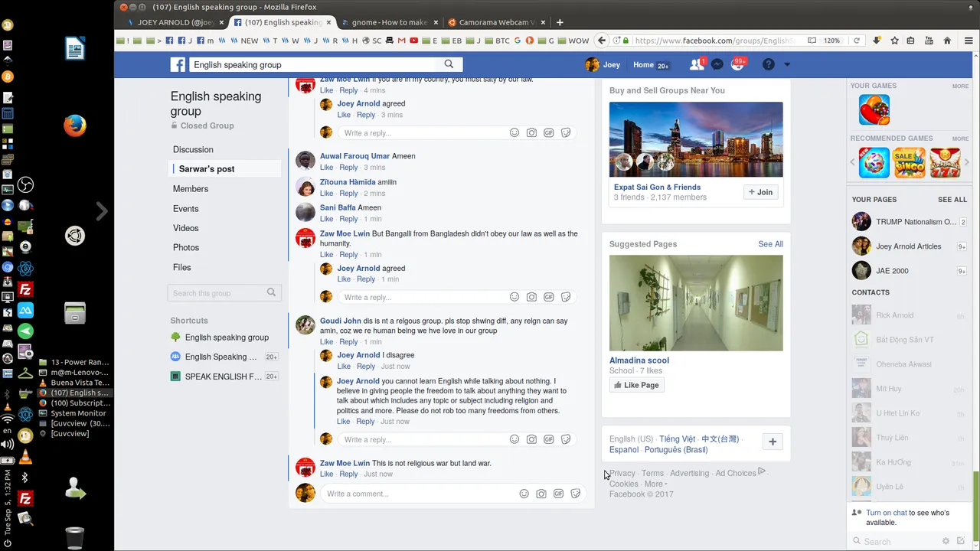Reply to Sani Baffa's comment
Viewport: 980px width, 551px height.
348,219
